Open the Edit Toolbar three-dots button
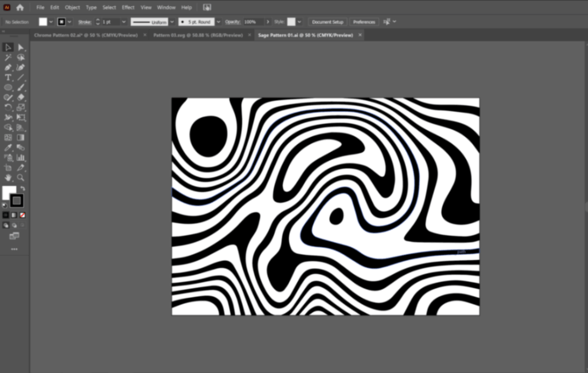Viewport: 588px width, 373px height. [14, 249]
